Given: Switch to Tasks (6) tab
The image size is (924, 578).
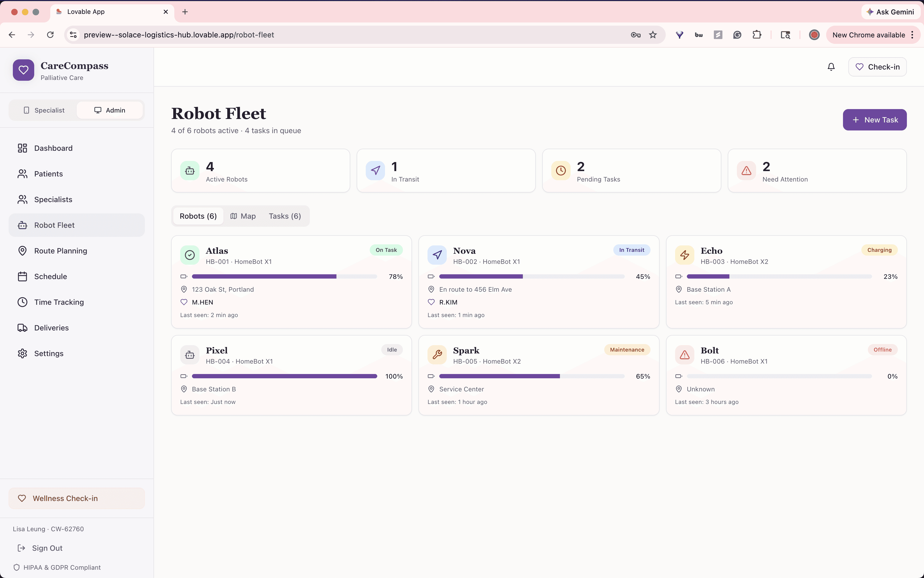Looking at the screenshot, I should tap(285, 216).
